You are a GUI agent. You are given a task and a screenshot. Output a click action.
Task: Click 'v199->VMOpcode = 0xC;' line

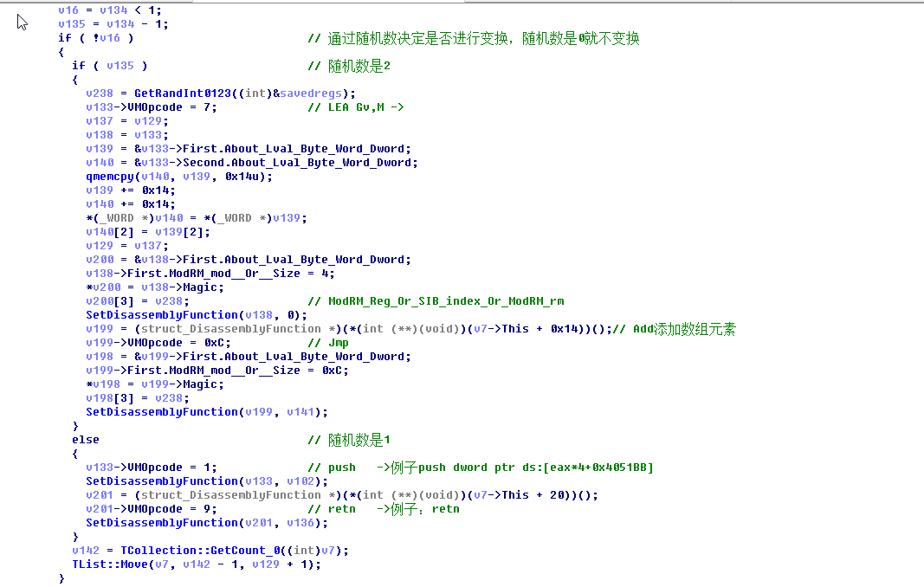point(158,343)
